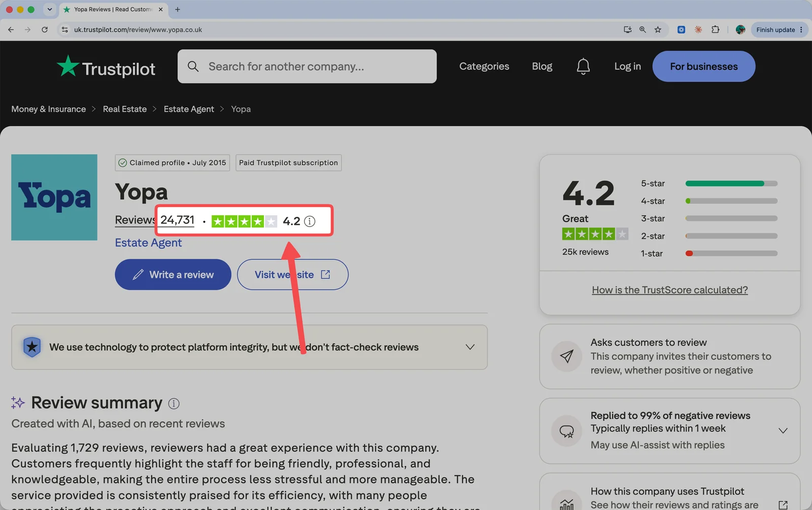Select the Yopa Reviews browser tab
This screenshot has width=812, height=510.
(x=113, y=9)
